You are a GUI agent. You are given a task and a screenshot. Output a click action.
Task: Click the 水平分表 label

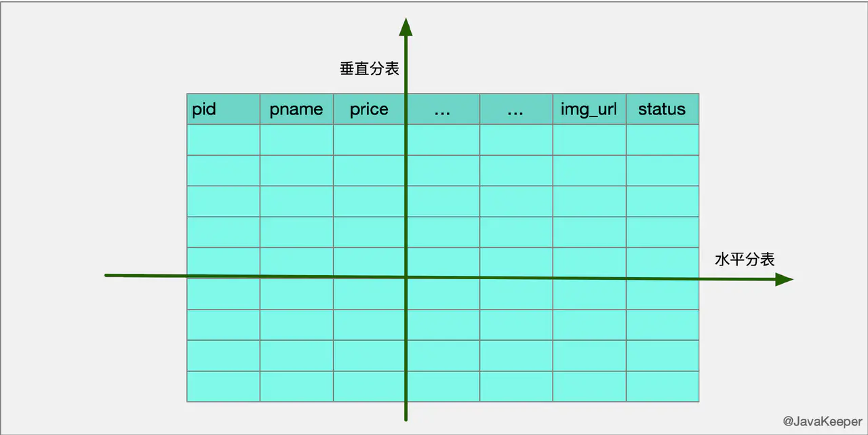[x=745, y=259]
